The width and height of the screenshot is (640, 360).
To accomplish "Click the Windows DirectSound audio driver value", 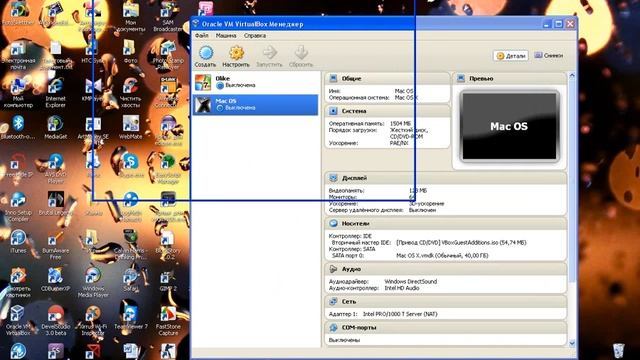I will (411, 282).
